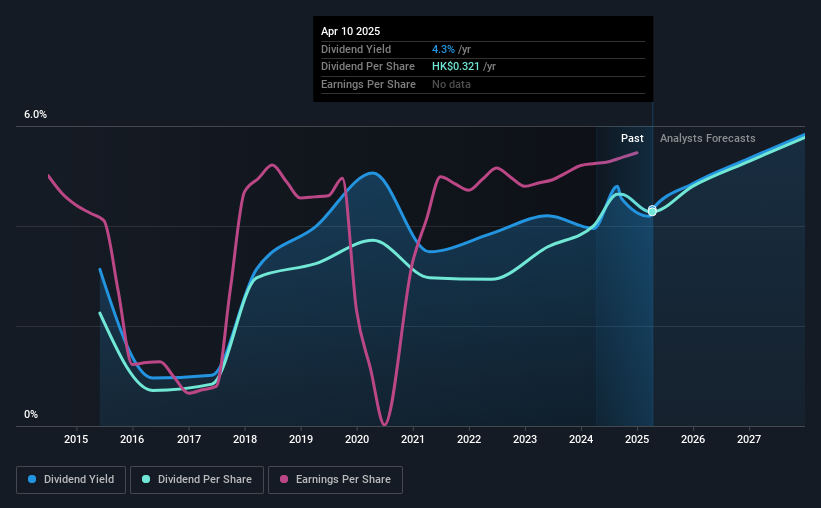Screen dimensions: 821x508
Task: Click the tooltip value 'HK$0.321'
Action: tap(456, 67)
